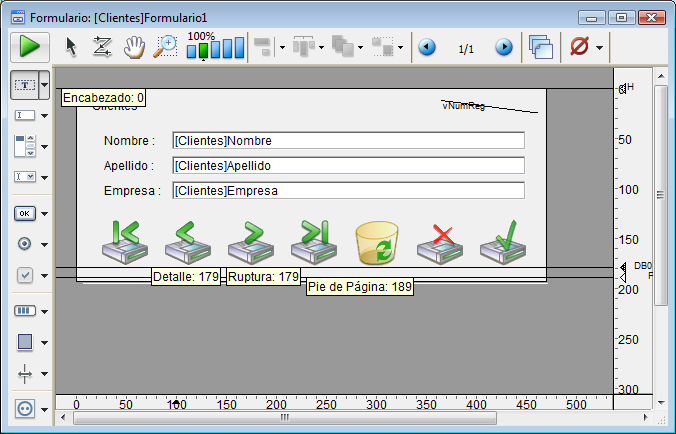This screenshot has height=434, width=676.
Task: Click the red X cancel record button
Action: [x=441, y=242]
